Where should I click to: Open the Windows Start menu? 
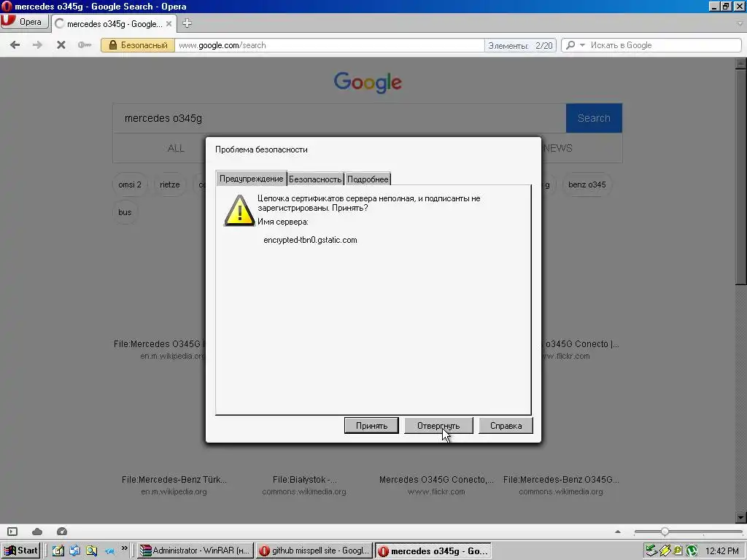coord(21,551)
